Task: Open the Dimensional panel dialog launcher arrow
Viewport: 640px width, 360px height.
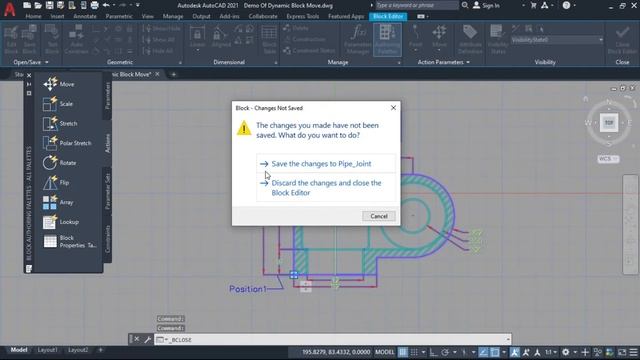Action: (x=276, y=63)
